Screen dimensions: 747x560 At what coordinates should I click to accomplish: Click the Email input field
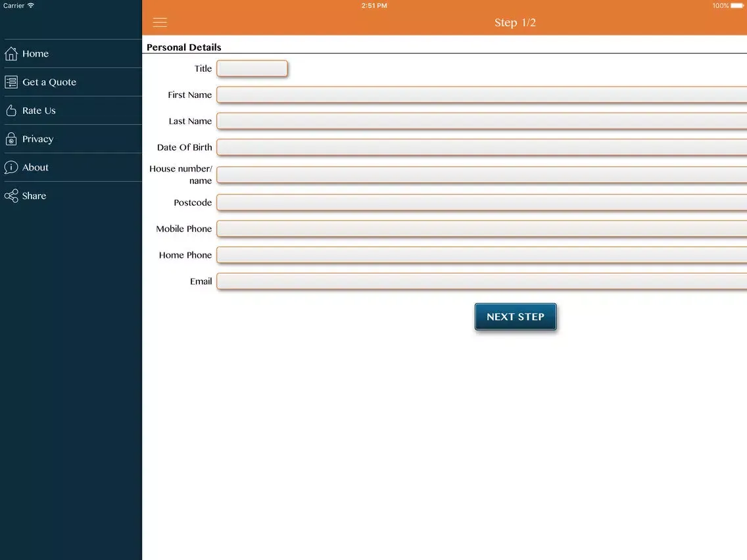[x=481, y=281]
